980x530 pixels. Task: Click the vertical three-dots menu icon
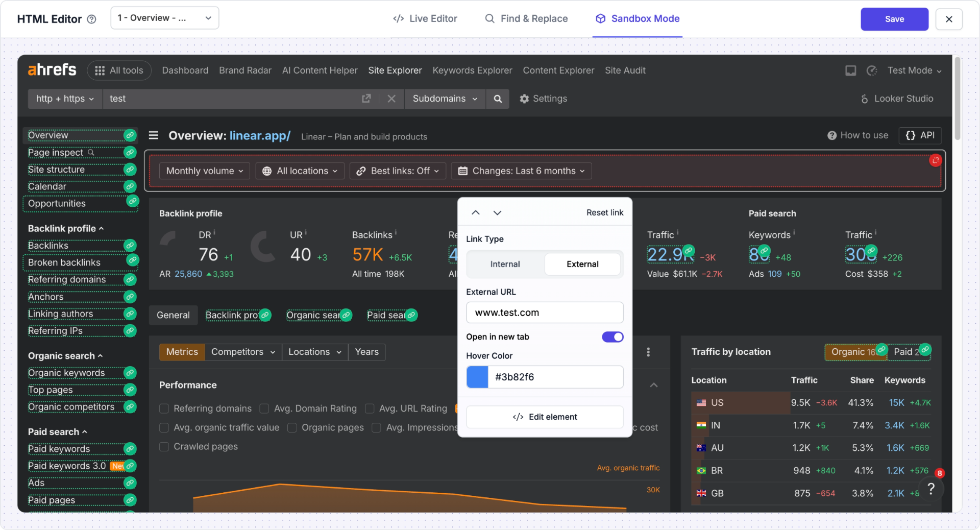pos(648,352)
